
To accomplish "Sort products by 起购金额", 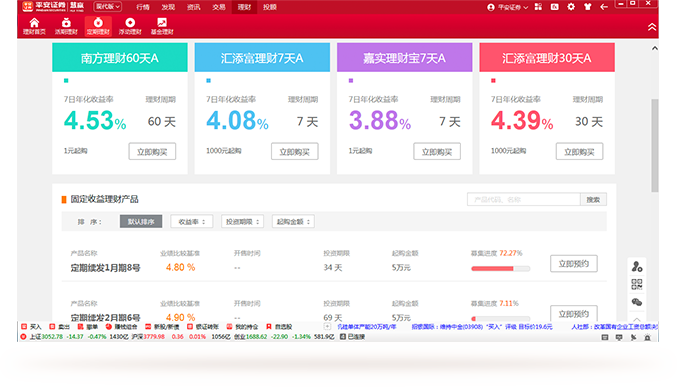I will click(x=293, y=222).
